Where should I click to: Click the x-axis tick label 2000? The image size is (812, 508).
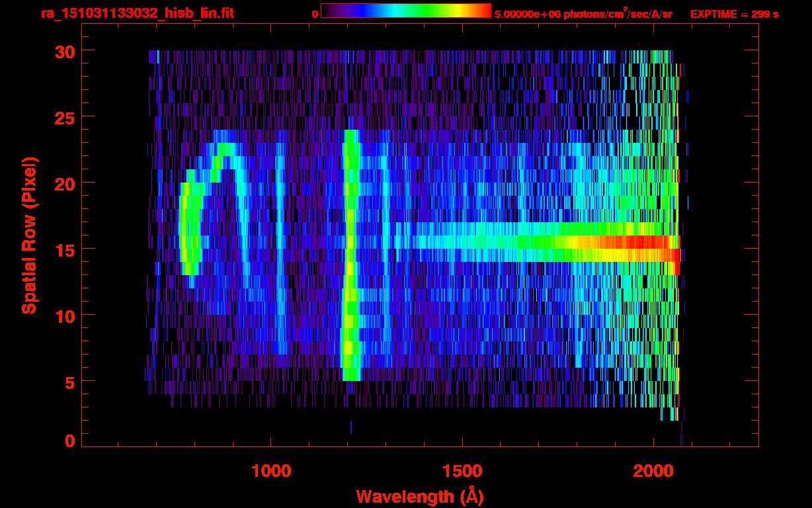tap(653, 471)
